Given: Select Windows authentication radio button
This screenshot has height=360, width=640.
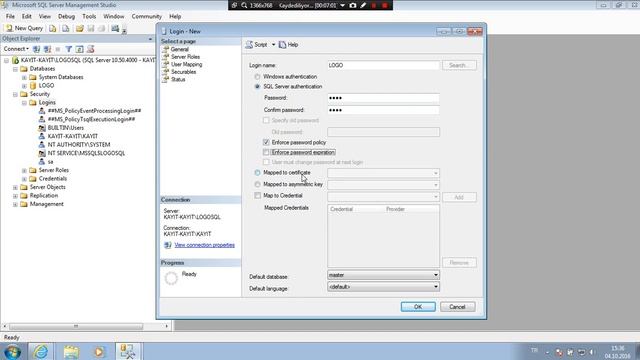Looking at the screenshot, I should point(257,77).
